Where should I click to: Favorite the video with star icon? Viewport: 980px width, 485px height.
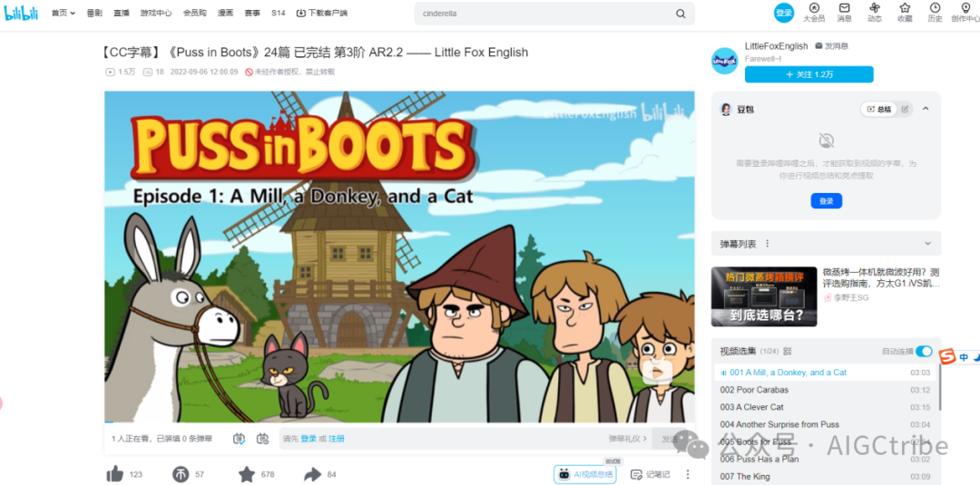point(247,474)
